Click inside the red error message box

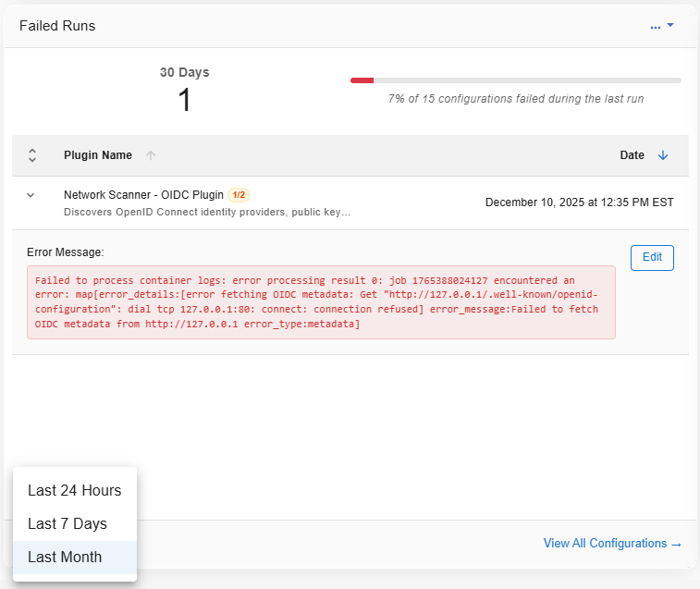click(x=321, y=302)
